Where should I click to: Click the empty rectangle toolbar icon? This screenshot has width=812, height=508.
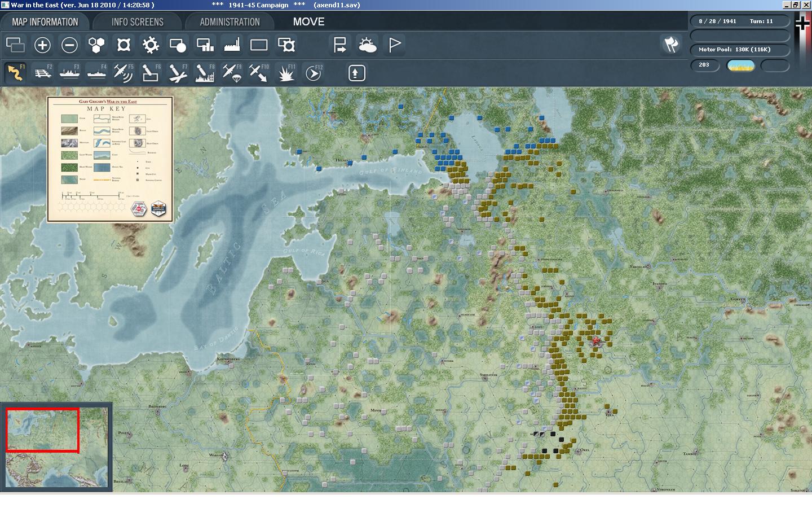point(259,45)
